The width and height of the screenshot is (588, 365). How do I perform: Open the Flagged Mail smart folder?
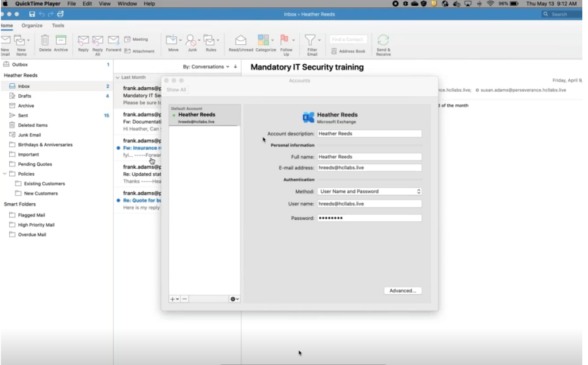(57, 215)
